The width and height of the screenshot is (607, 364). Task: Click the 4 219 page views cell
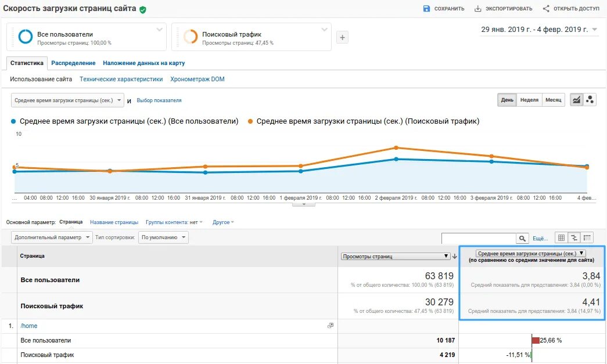click(x=447, y=355)
